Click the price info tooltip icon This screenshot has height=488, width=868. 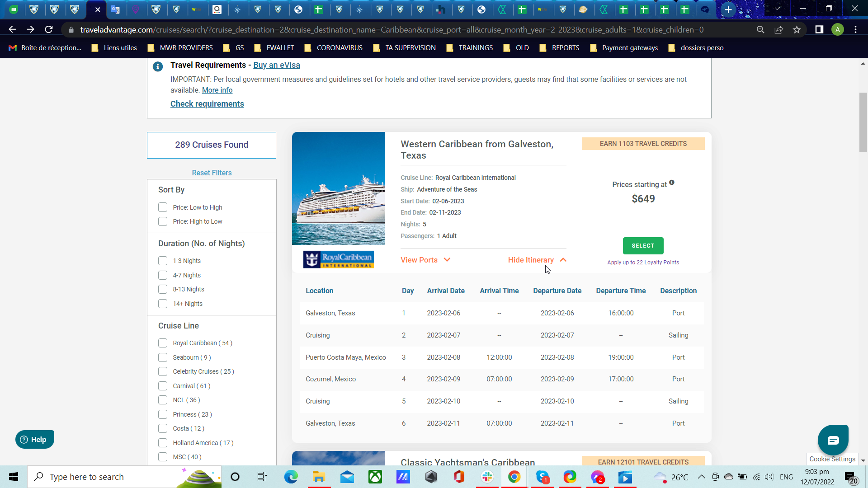(x=672, y=183)
